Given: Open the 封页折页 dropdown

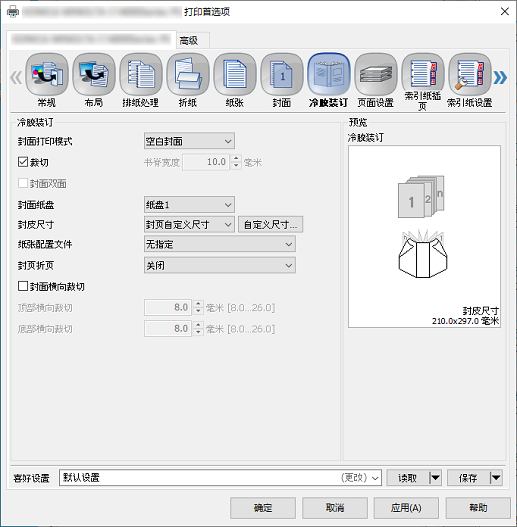Looking at the screenshot, I should pos(220,265).
